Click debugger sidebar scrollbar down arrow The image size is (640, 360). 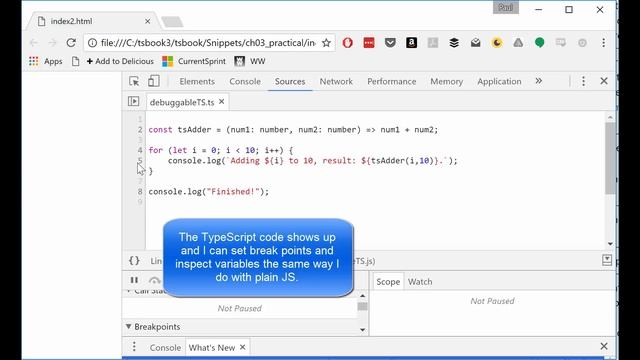(x=362, y=329)
